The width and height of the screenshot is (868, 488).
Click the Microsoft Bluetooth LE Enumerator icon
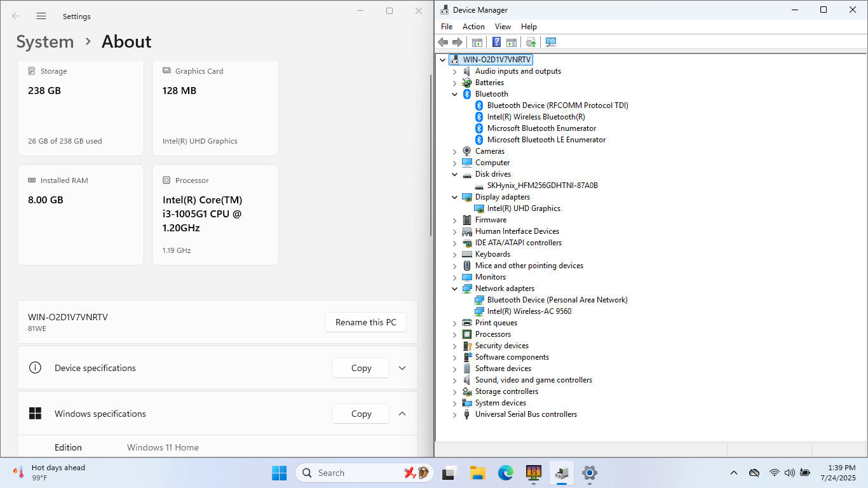coord(479,140)
